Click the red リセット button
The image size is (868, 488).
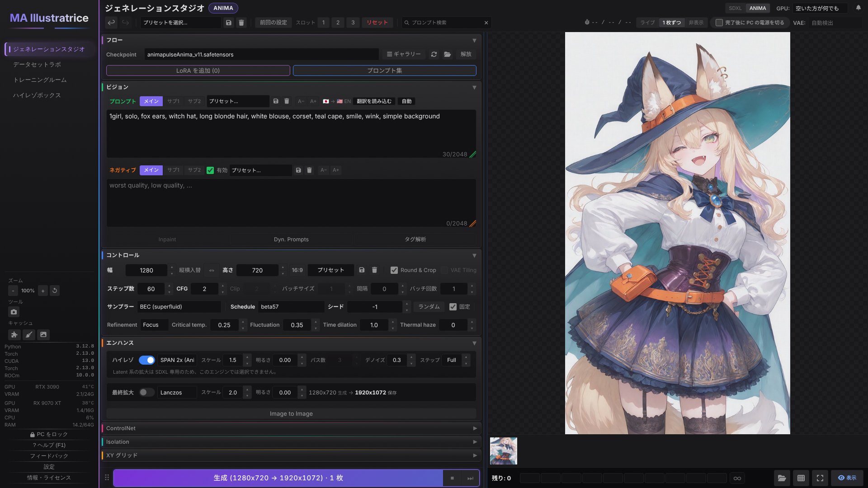pyautogui.click(x=377, y=23)
